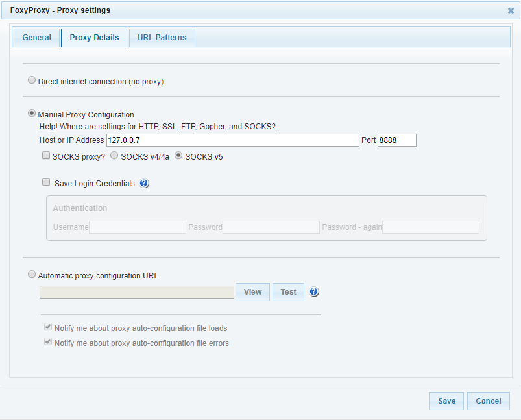Switch to the General tab
The image size is (521, 420).
coord(36,38)
